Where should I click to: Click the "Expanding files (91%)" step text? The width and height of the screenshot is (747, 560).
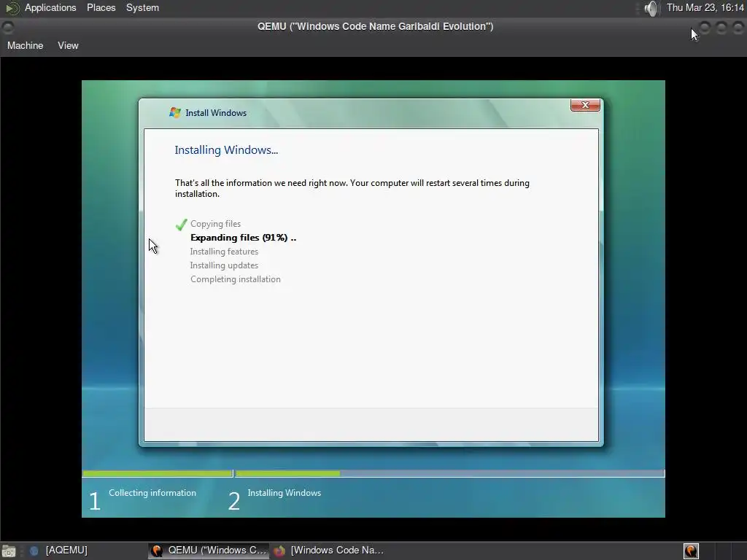(243, 238)
